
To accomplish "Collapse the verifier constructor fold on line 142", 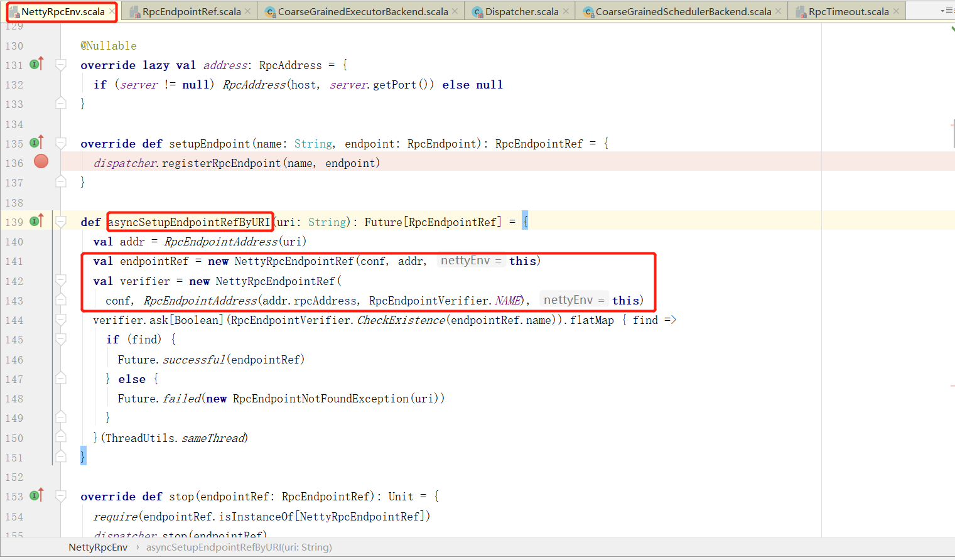I will 61,281.
